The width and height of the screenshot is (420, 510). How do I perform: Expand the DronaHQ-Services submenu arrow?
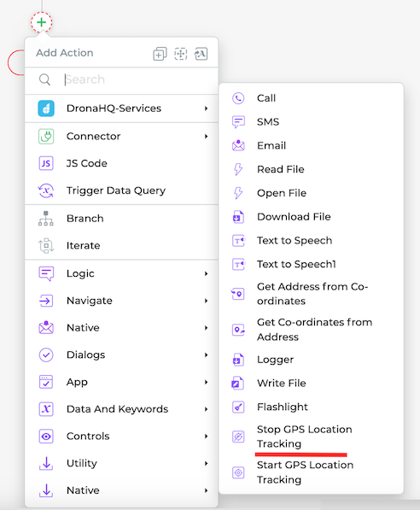pos(206,108)
